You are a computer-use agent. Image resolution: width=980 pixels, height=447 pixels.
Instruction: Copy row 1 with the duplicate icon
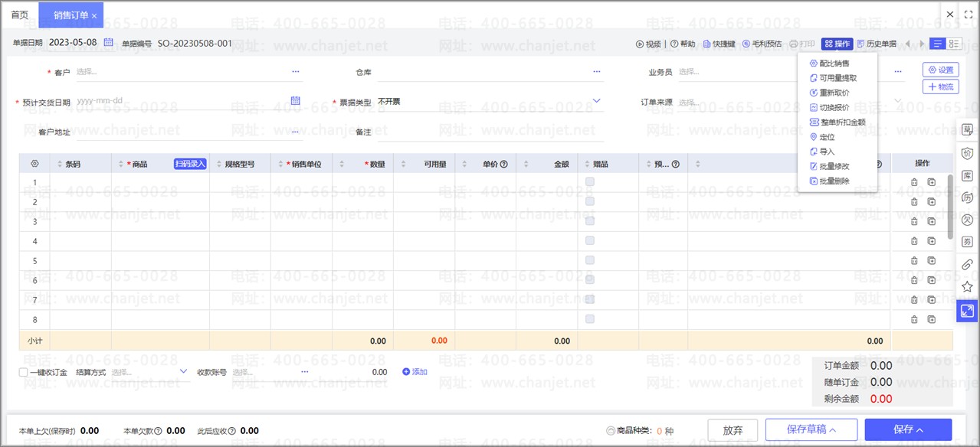(932, 182)
